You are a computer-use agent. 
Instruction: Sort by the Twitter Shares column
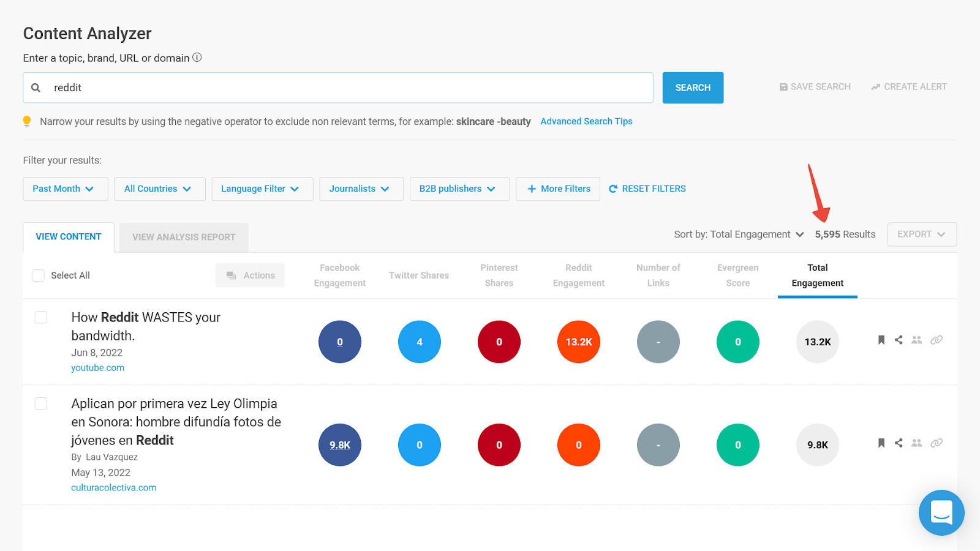point(419,275)
